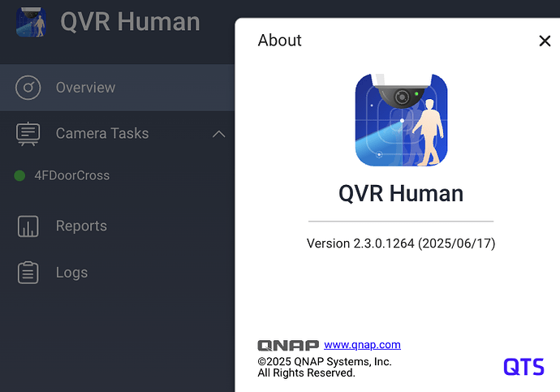Select the Camera Tasks menu label
Image resolution: width=560 pixels, height=392 pixels.
coord(102,134)
